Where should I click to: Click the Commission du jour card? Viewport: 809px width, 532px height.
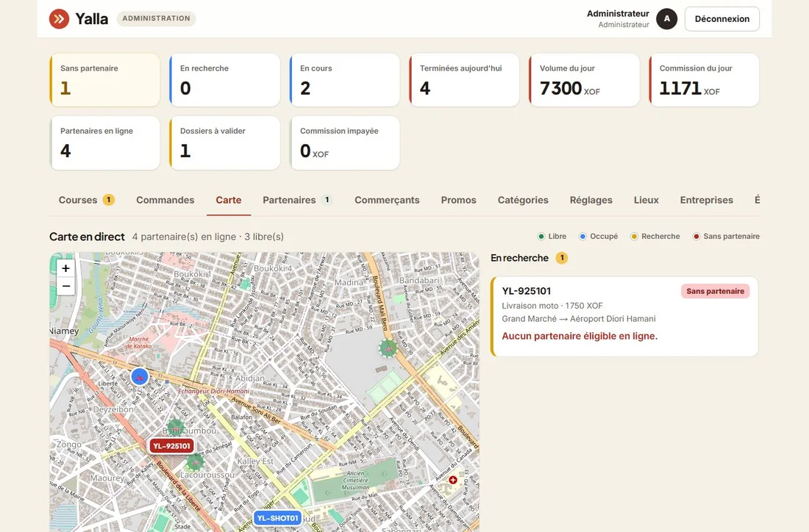click(x=704, y=80)
